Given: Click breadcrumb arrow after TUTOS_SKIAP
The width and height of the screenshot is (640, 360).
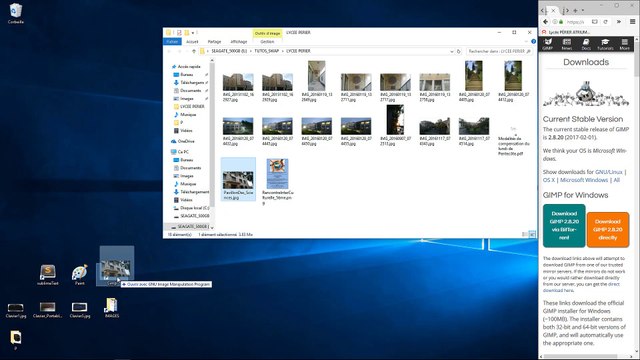Looking at the screenshot, I should pos(282,51).
